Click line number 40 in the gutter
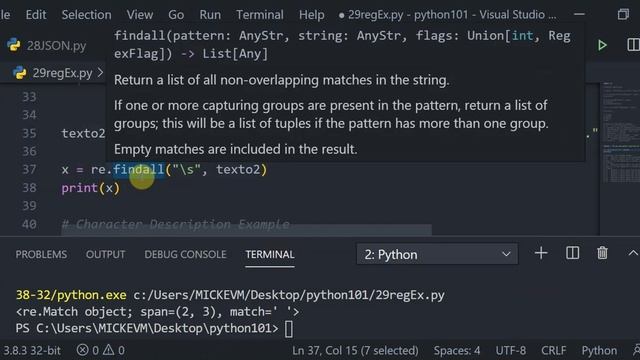 click(x=29, y=224)
